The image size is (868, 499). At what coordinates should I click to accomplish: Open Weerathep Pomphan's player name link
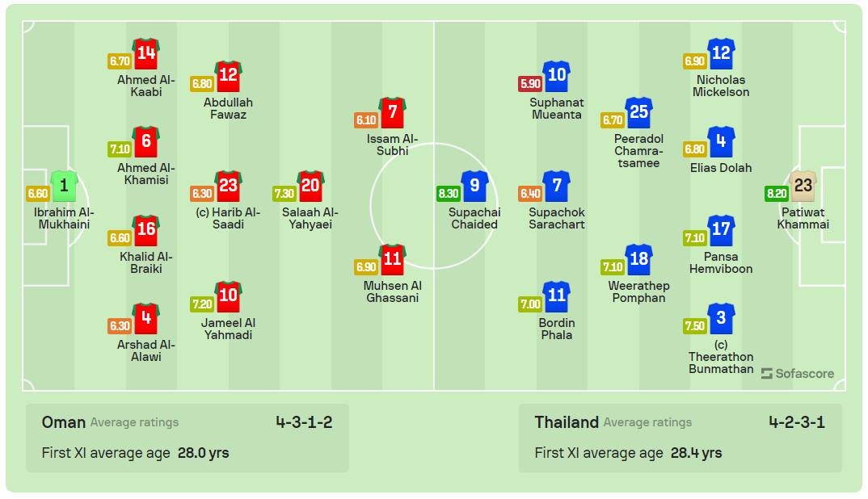coord(638,291)
